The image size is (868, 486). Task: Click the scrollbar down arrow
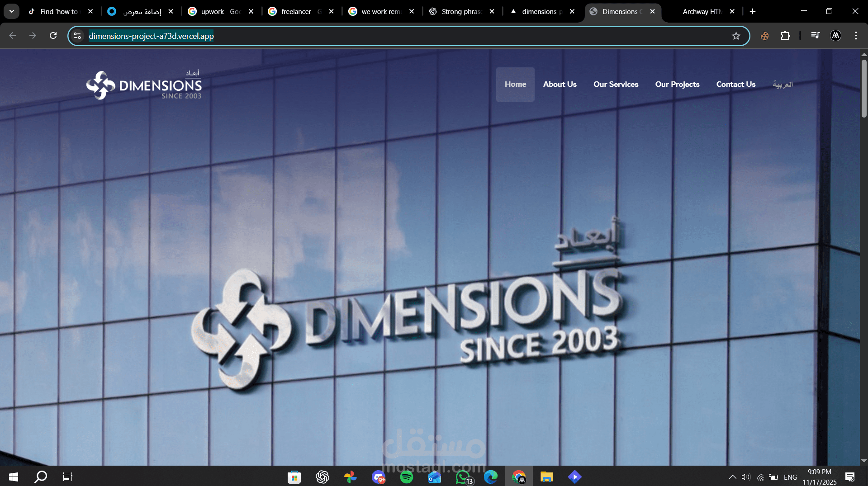click(x=863, y=461)
